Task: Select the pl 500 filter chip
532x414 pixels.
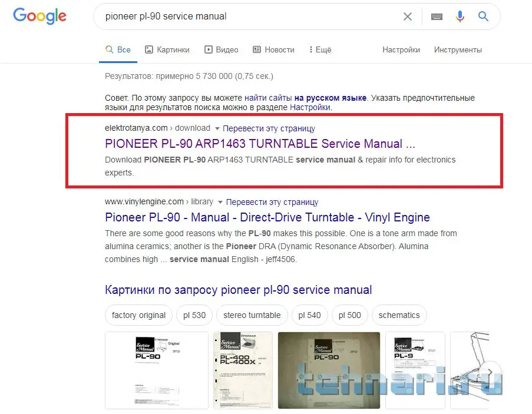Action: point(350,315)
